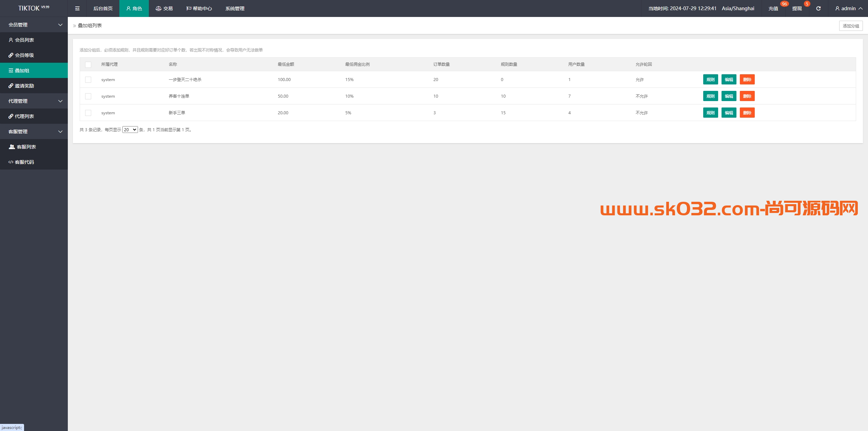Image resolution: width=868 pixels, height=431 pixels.
Task: Open the 提现 withdrawal notifications
Action: click(x=797, y=8)
